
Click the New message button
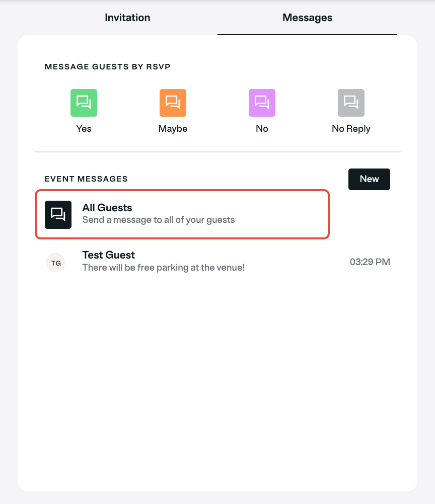coord(369,179)
